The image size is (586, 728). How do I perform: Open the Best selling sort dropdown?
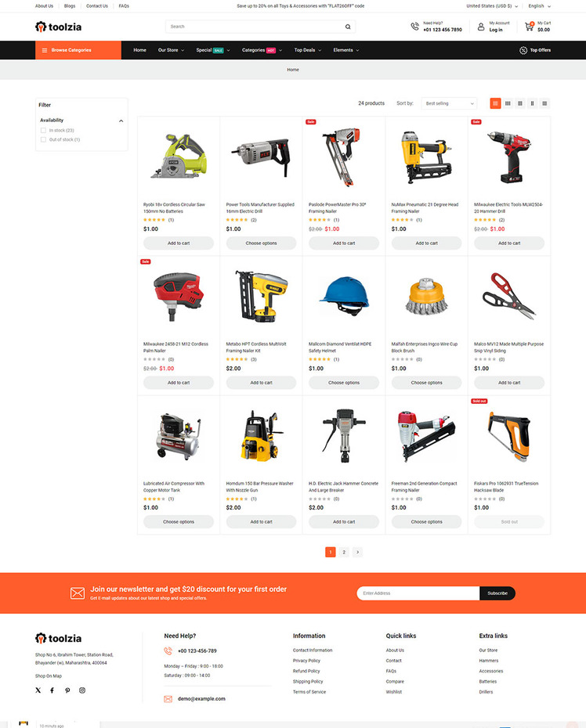pyautogui.click(x=449, y=103)
